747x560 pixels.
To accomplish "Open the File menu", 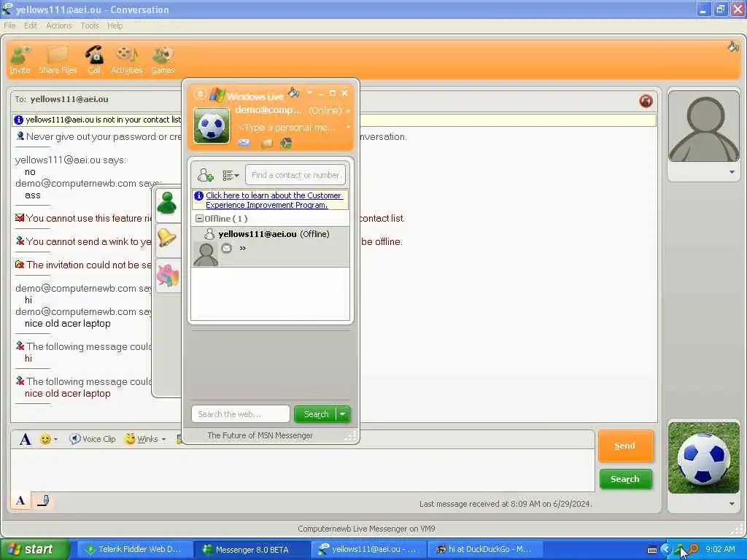I will tap(9, 26).
